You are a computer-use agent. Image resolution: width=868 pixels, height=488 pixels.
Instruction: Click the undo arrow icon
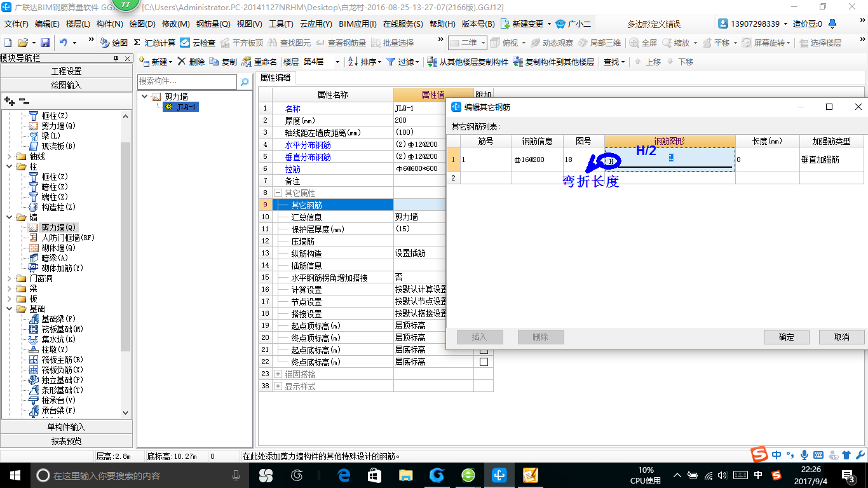click(x=63, y=43)
